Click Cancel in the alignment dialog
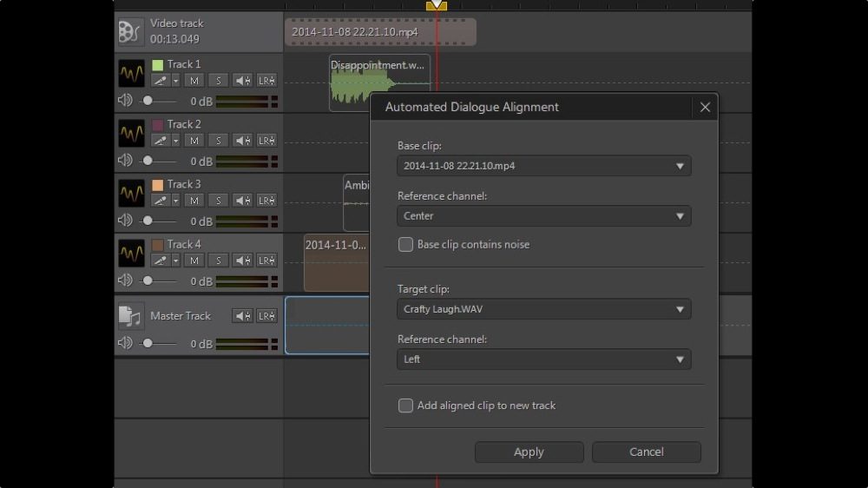Viewport: 868px width, 488px height. 646,452
